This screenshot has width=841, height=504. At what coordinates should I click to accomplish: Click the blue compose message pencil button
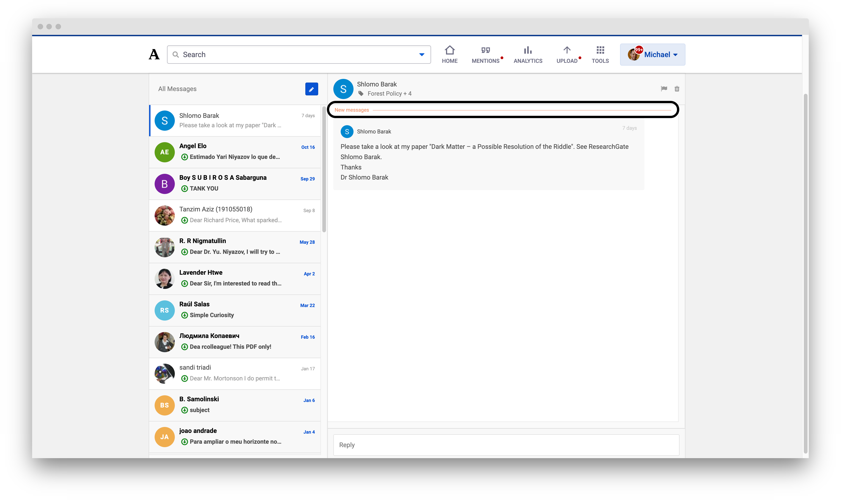(x=311, y=89)
